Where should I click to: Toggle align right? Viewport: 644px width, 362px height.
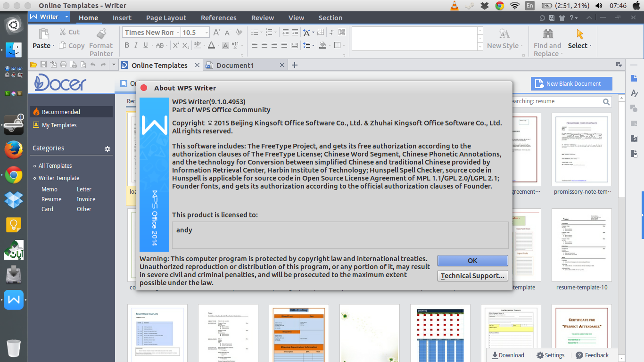pos(274,45)
